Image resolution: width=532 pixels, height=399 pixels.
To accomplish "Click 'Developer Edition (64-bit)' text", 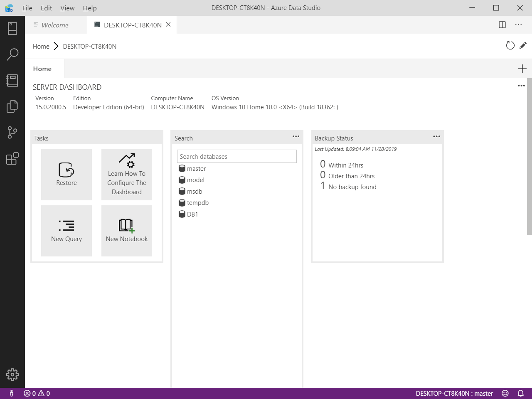I will point(108,107).
